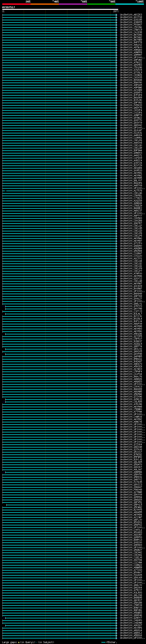Select hit label UniRef100_B6T5B9
Screen dimensions: 146x644
[x=131, y=40]
